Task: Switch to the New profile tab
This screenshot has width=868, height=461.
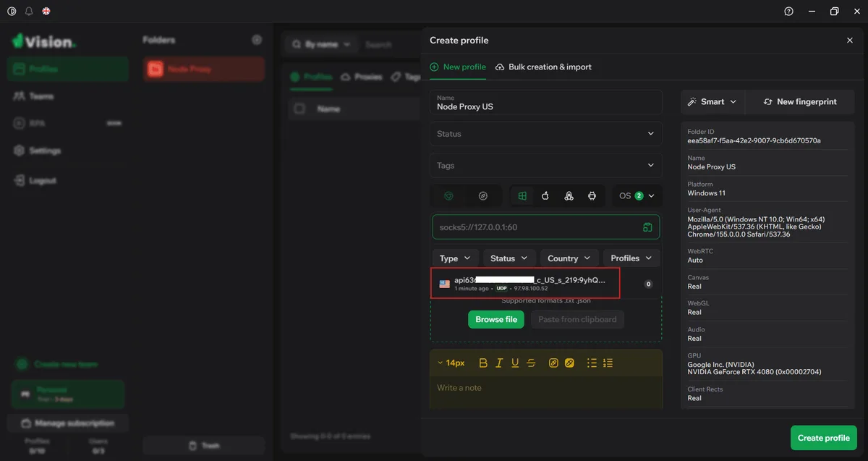Action: pyautogui.click(x=458, y=67)
